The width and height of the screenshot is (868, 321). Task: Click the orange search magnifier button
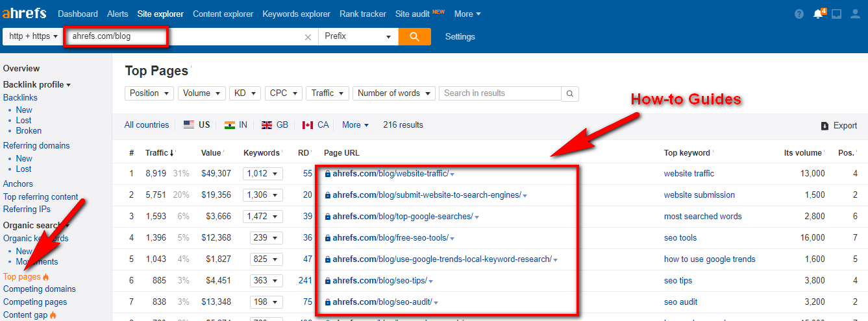point(415,36)
